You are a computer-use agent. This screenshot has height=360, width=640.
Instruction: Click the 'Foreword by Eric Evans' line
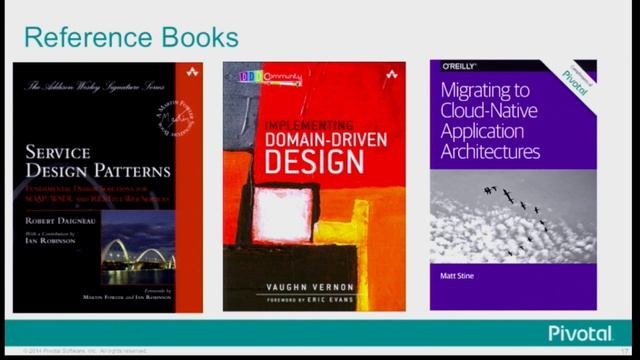coord(310,300)
